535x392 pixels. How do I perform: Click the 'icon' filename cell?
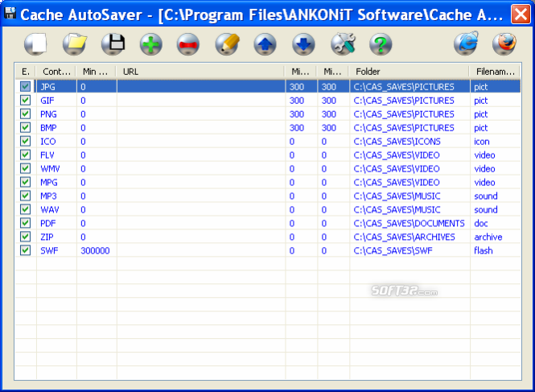[x=496, y=142]
